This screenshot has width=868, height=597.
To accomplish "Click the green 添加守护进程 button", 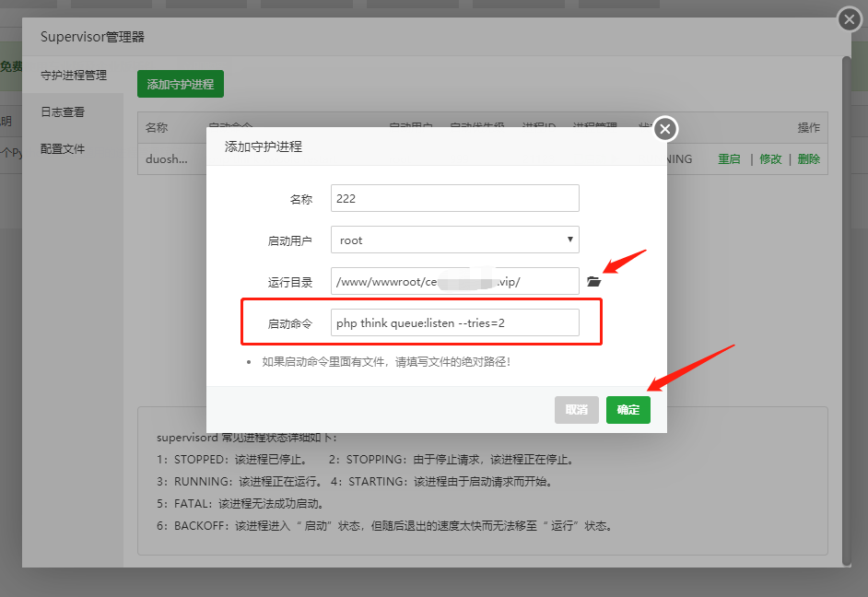I will [181, 84].
